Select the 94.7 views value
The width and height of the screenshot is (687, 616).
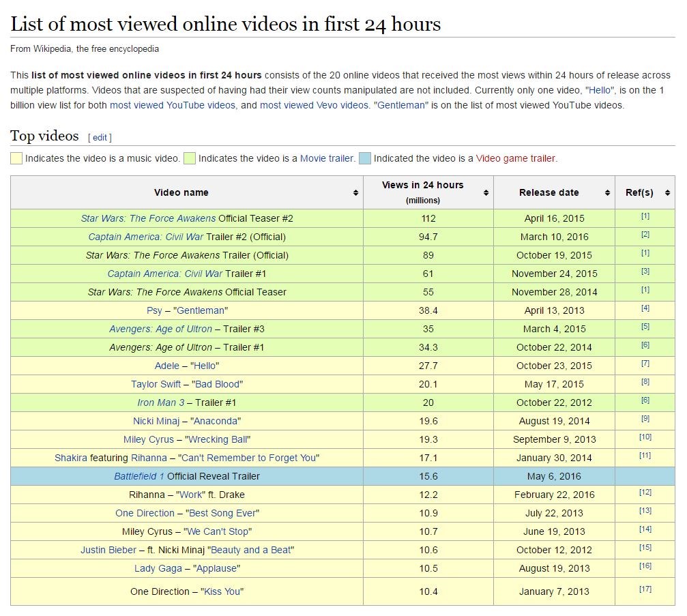pyautogui.click(x=428, y=237)
